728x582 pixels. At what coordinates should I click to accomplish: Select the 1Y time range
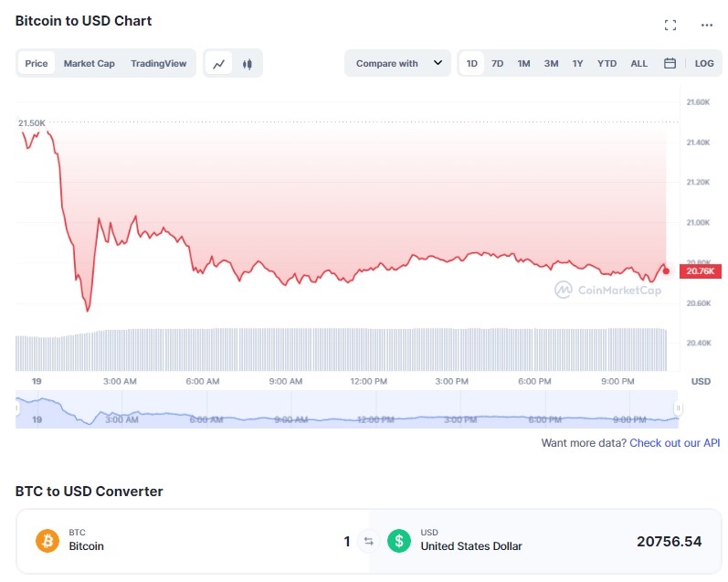point(577,64)
